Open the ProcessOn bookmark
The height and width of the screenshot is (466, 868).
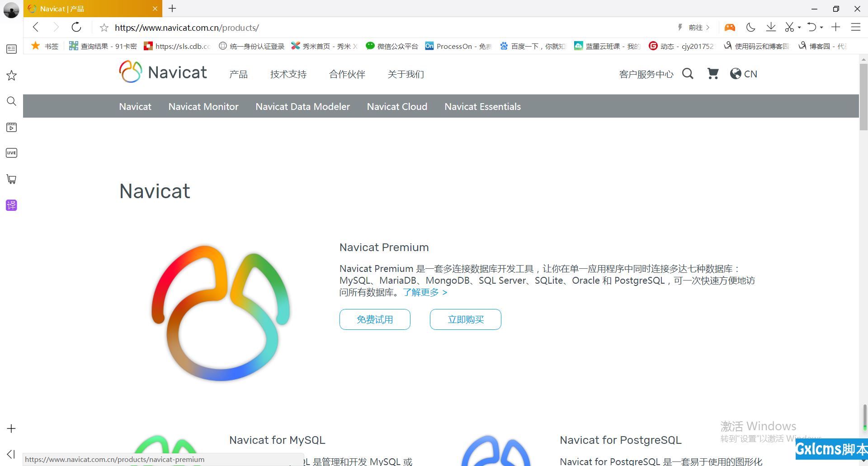[x=458, y=46]
